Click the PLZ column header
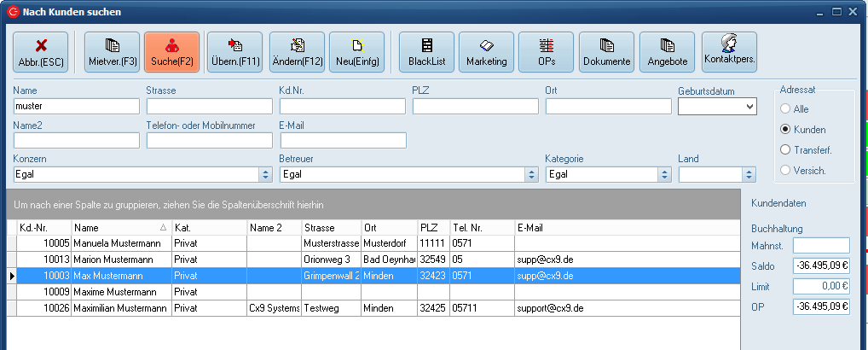The image size is (868, 350). click(433, 228)
